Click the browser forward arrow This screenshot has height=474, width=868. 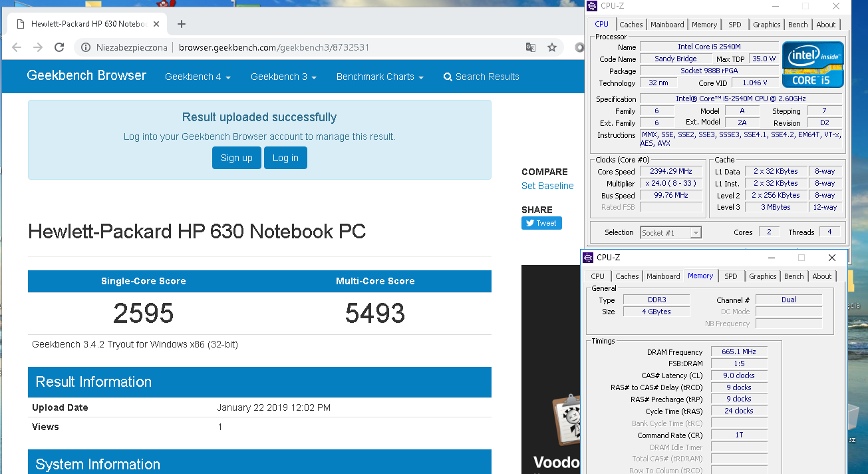(38, 47)
